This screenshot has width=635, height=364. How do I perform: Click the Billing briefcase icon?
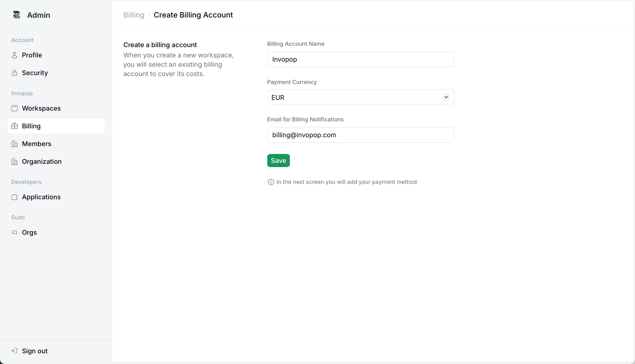14,126
